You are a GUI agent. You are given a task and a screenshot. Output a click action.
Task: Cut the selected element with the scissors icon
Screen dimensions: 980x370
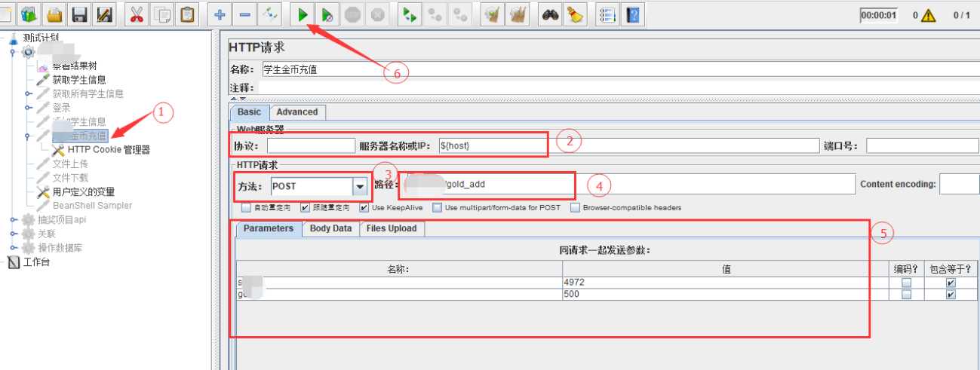(x=137, y=14)
